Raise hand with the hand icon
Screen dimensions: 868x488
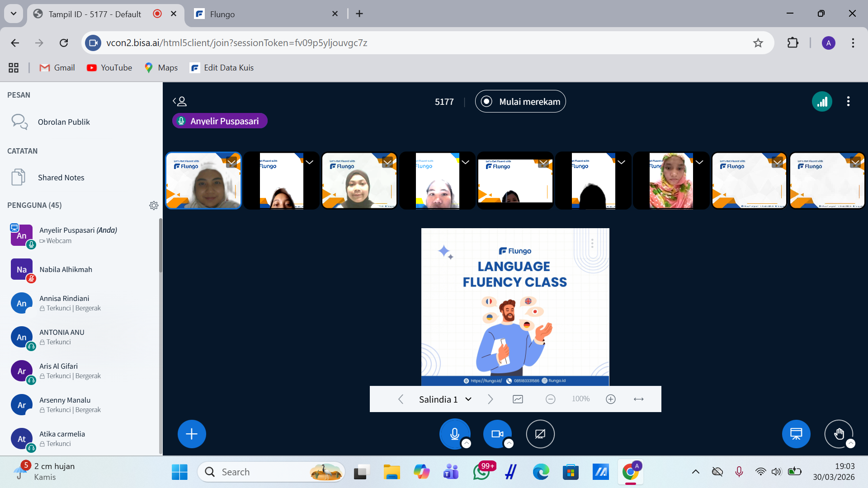pos(839,434)
